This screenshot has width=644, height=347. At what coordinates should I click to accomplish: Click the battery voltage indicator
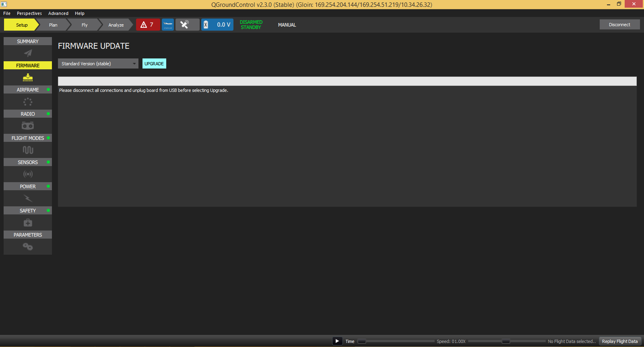click(217, 25)
